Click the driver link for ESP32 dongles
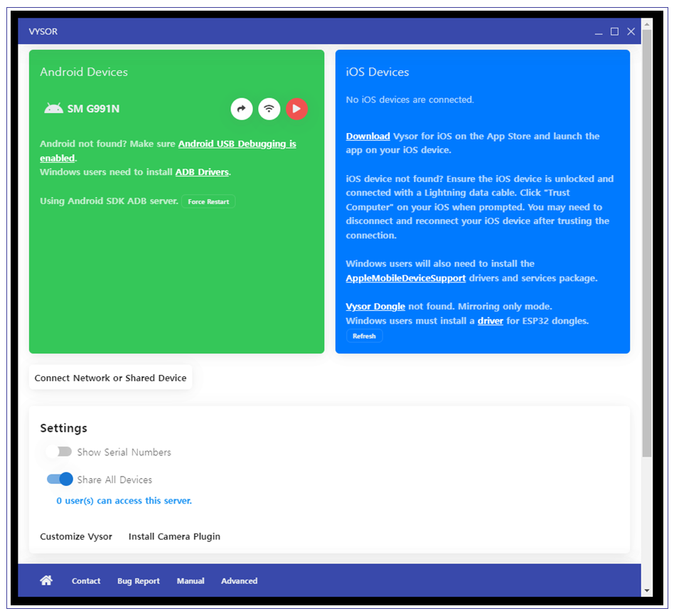This screenshot has height=616, width=674. tap(491, 321)
